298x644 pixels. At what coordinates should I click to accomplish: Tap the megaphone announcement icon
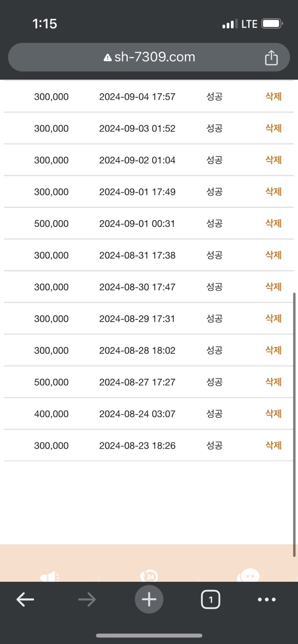pyautogui.click(x=50, y=577)
